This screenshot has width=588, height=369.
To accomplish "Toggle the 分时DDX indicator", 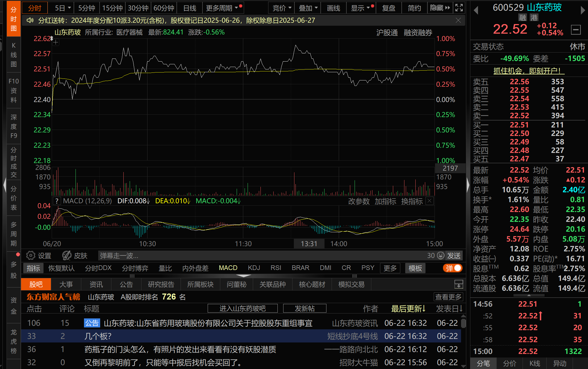I will (x=98, y=268).
